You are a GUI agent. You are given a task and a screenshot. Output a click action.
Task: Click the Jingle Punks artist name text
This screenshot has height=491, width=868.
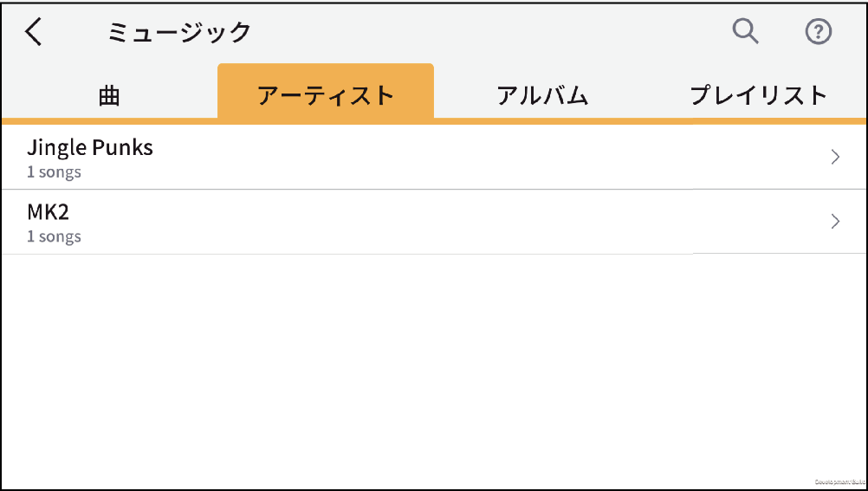click(90, 147)
